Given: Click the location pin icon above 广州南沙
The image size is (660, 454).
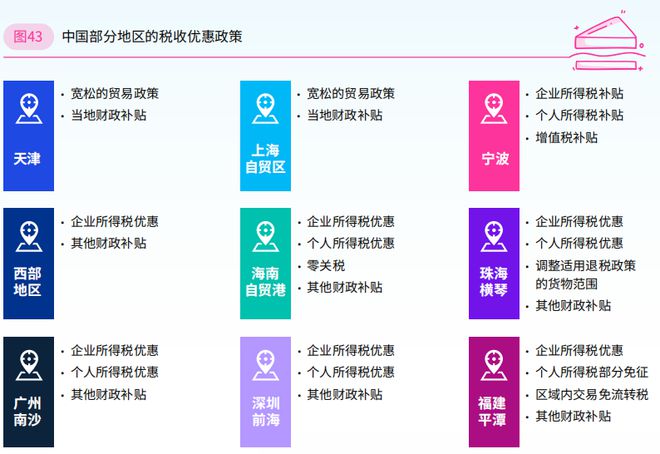Looking at the screenshot, I should pyautogui.click(x=29, y=365).
